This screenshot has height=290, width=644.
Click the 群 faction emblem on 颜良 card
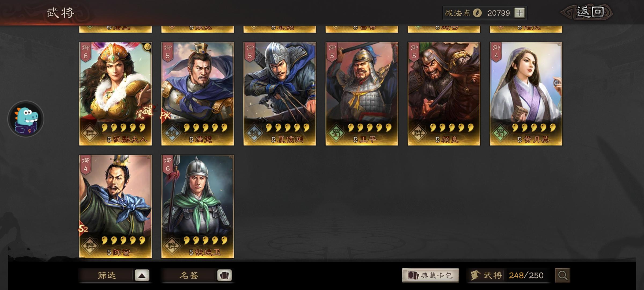[418, 133]
